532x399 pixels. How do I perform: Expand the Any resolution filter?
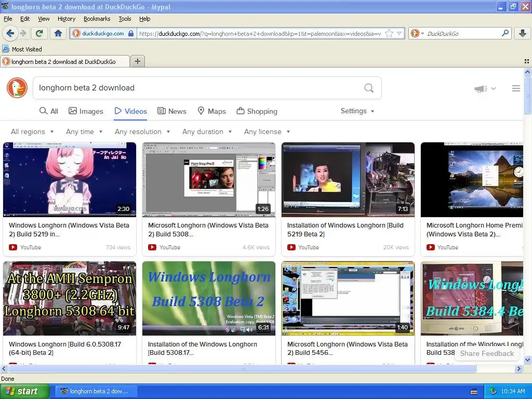click(x=142, y=131)
